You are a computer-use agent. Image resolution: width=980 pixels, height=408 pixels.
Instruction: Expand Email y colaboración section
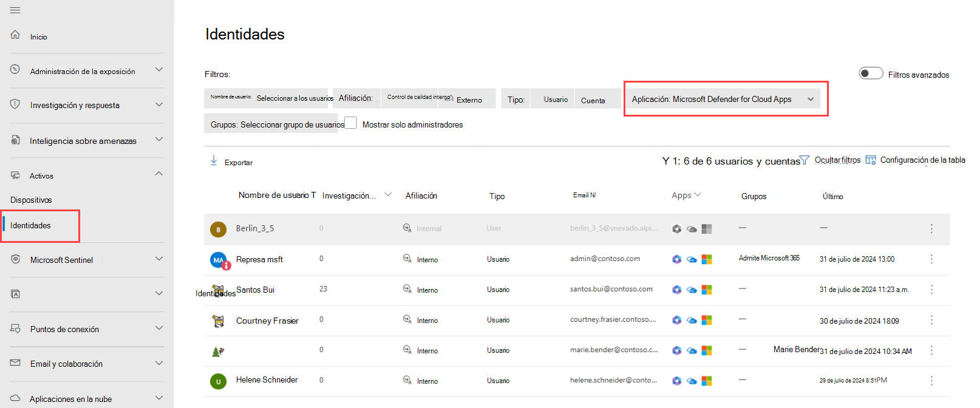coord(159,363)
